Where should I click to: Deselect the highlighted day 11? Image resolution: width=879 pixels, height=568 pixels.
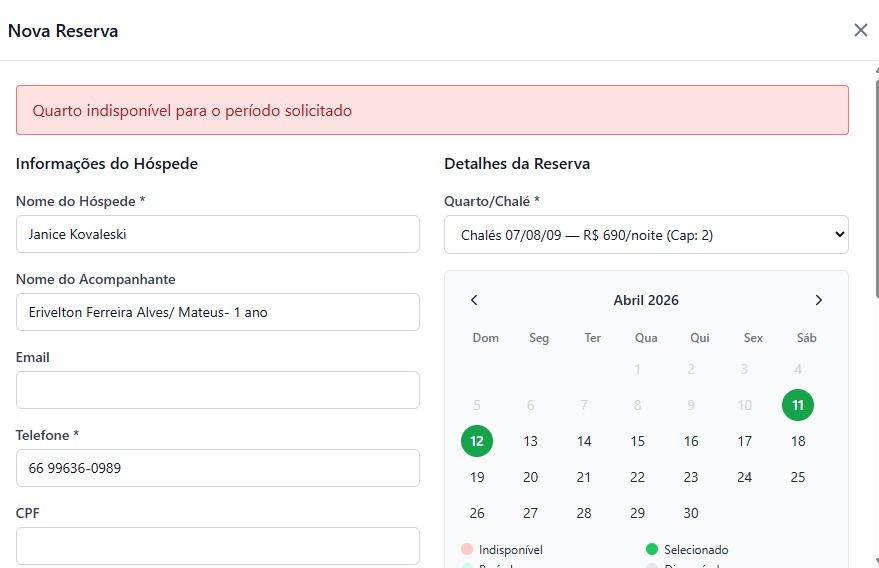(x=797, y=405)
